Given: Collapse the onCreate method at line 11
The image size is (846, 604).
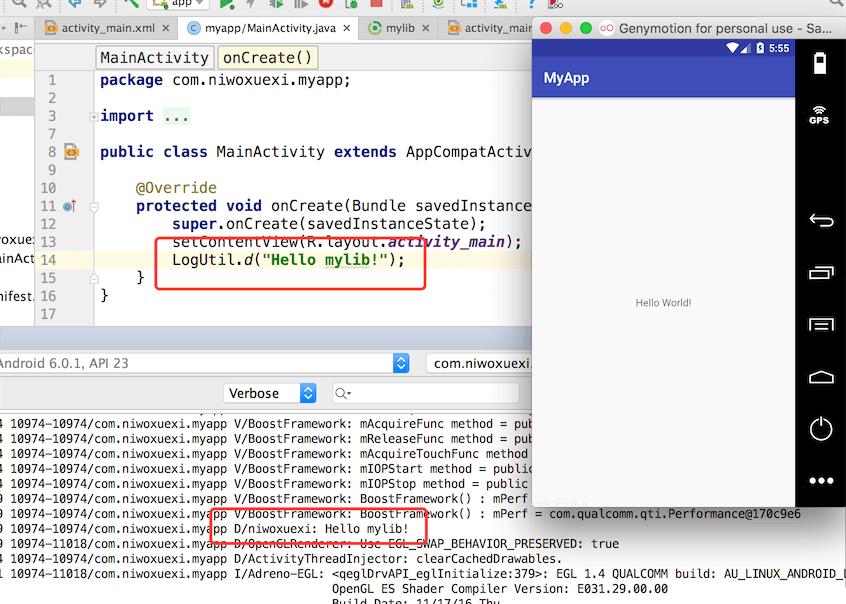Looking at the screenshot, I should (94, 207).
